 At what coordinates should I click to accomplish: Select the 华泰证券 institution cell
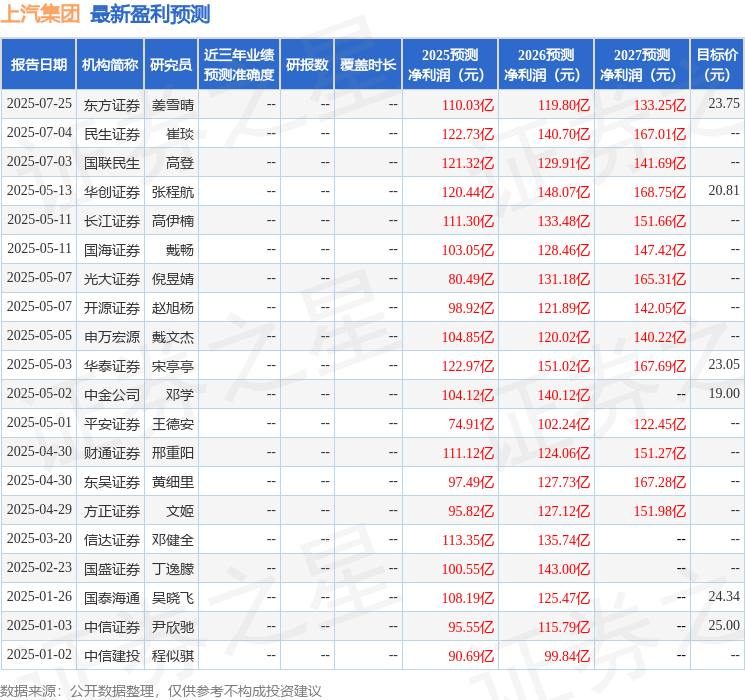112,366
